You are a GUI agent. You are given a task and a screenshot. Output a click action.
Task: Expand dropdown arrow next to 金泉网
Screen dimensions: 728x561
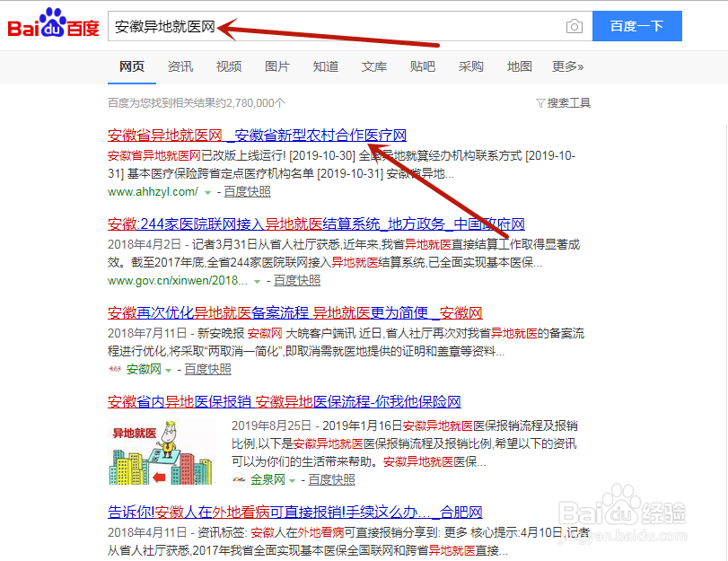point(292,480)
